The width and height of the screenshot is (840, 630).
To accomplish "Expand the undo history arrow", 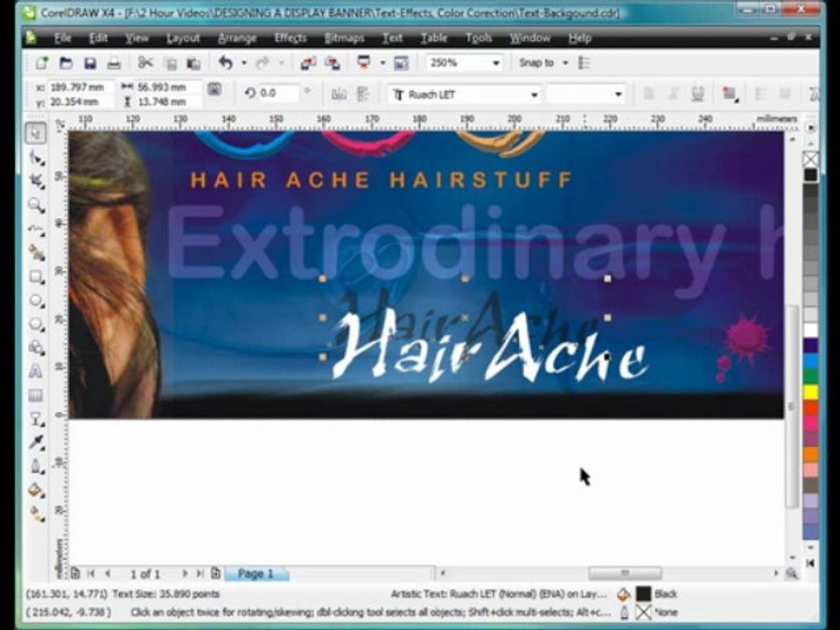I will [244, 63].
